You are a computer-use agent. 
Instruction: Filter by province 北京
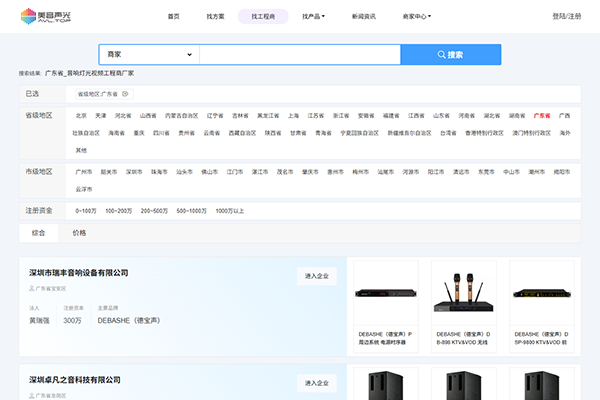pyautogui.click(x=81, y=116)
